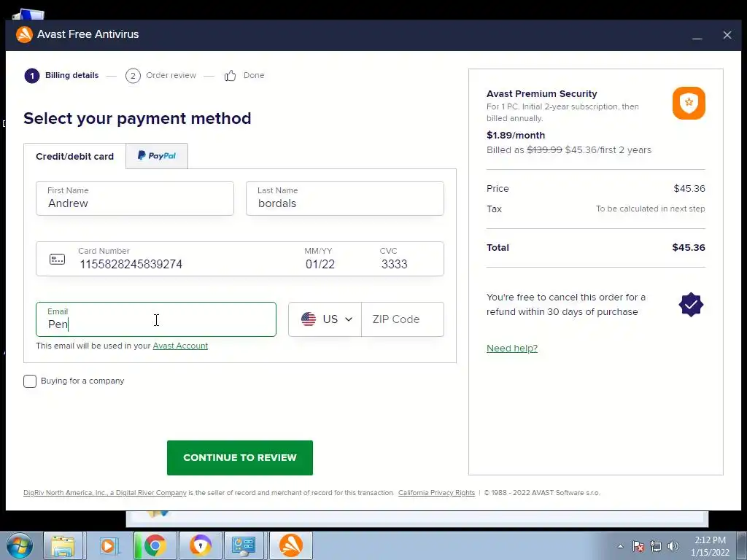Click the Last Name field
This screenshot has width=747, height=560.
coord(345,198)
